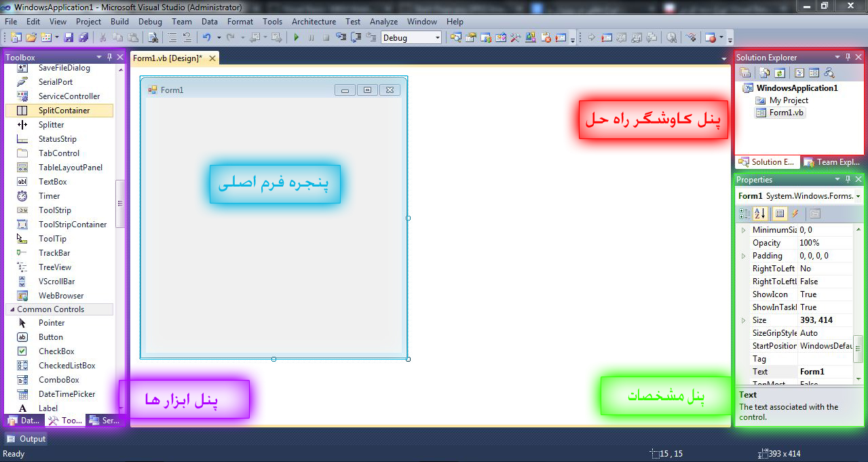Open the Undo history dropdown arrow

(x=219, y=38)
